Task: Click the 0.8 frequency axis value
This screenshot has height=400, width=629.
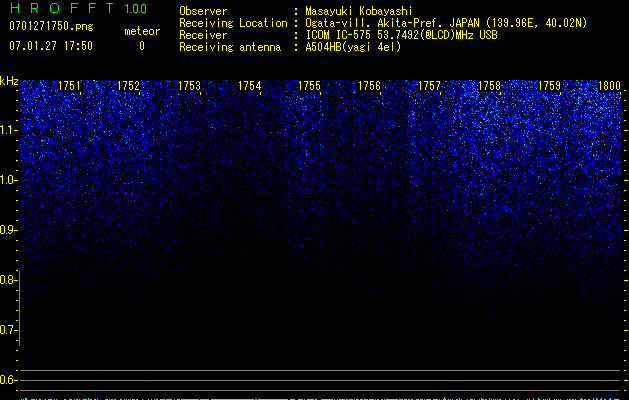Action: tap(8, 280)
